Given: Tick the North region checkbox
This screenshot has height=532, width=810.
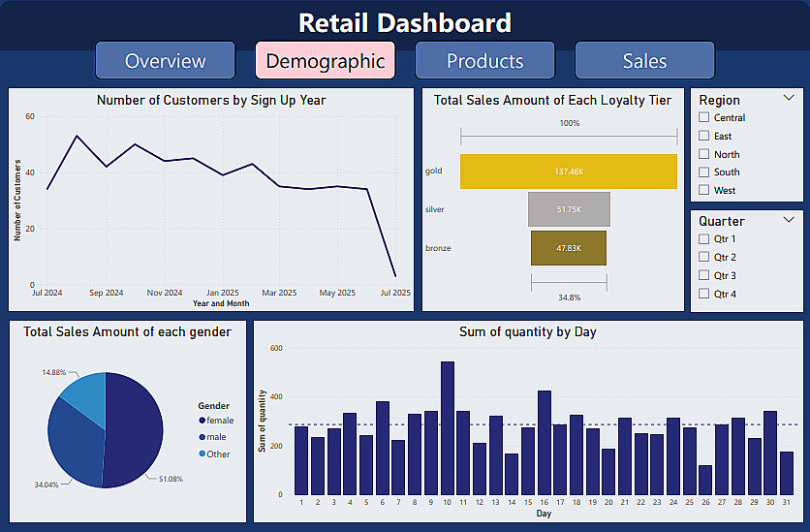Looking at the screenshot, I should [704, 154].
